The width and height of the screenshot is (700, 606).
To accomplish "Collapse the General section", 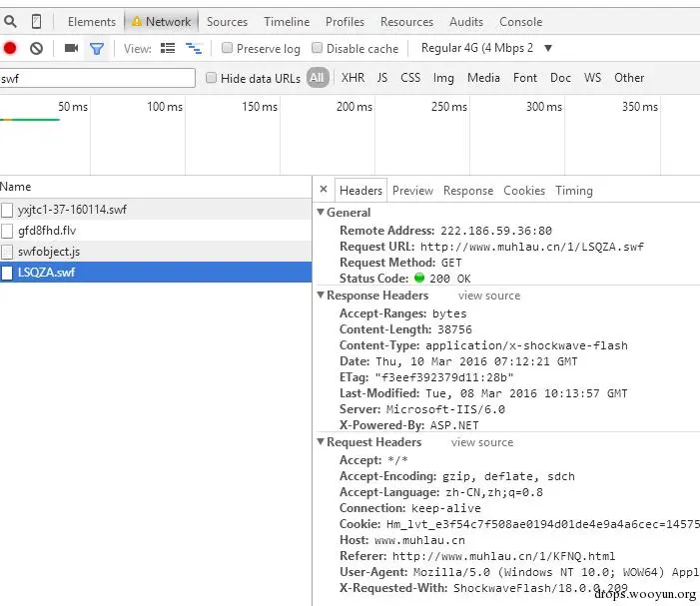I will 321,212.
